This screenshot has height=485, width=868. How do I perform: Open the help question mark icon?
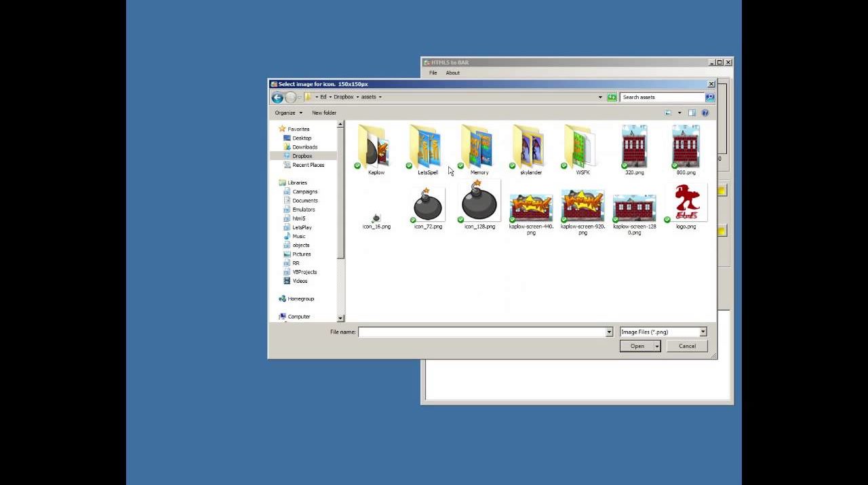[x=705, y=113]
